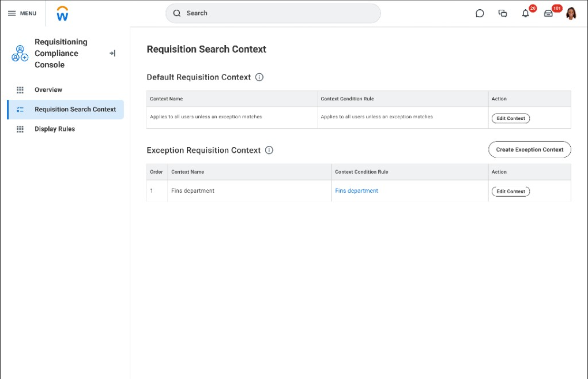
Task: Focus the Search input field
Action: coord(273,13)
